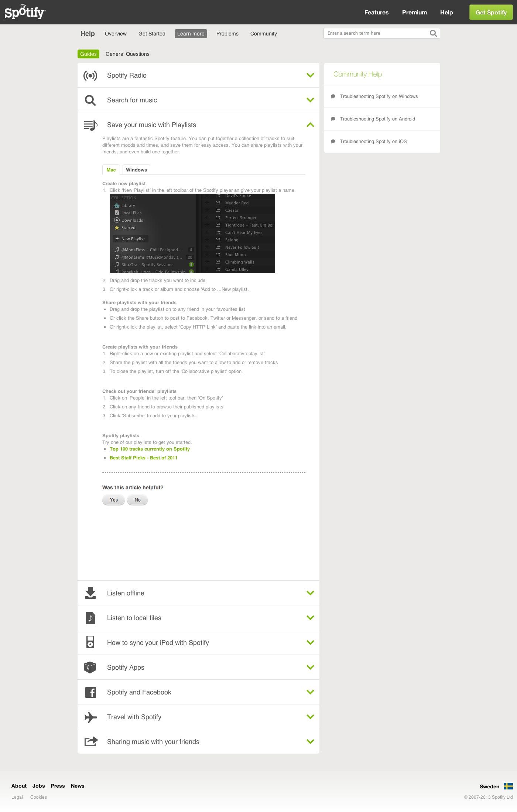This screenshot has width=517, height=812.
Task: Open the Legal footer link
Action: click(17, 797)
